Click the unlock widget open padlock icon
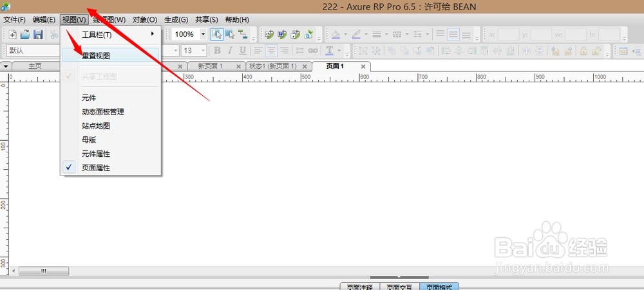644x290 pixels. (x=596, y=50)
